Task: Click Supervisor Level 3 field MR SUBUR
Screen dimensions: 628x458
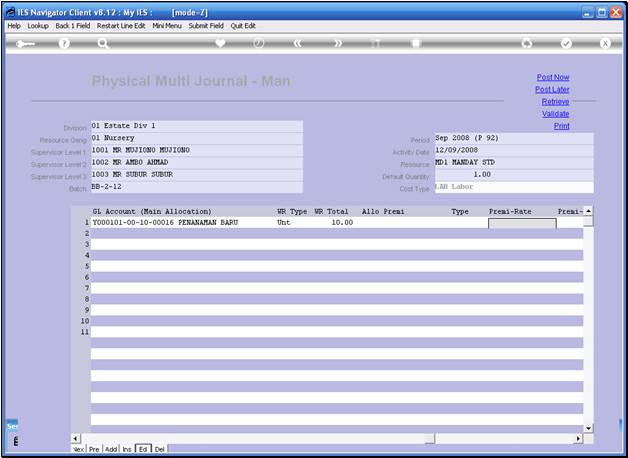Action: point(197,175)
